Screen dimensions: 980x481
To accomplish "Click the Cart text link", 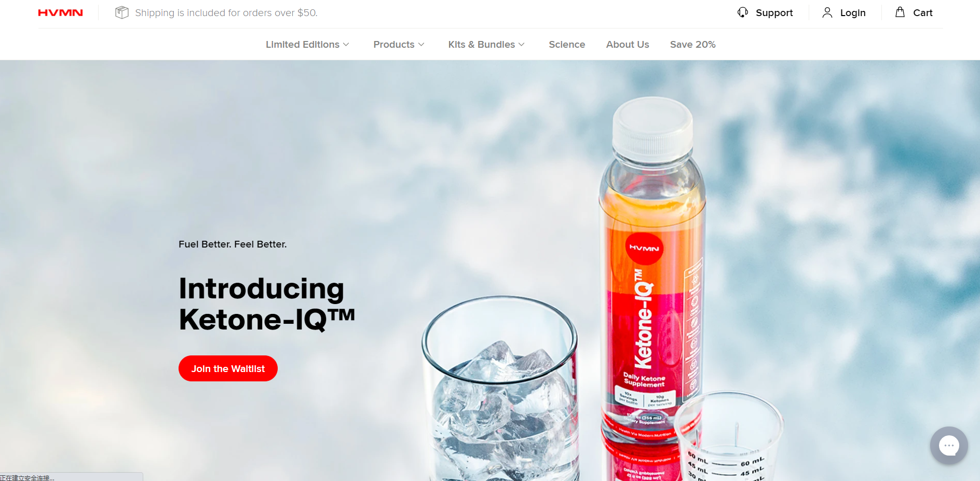I will click(922, 12).
